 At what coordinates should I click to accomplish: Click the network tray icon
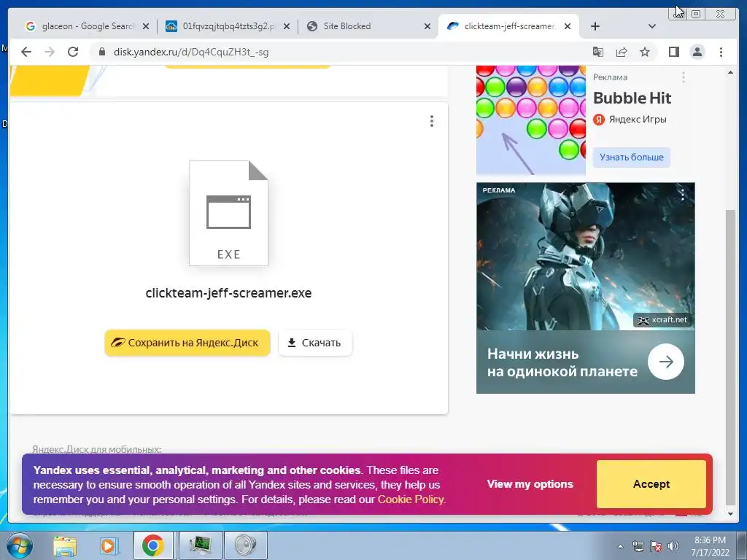click(638, 546)
